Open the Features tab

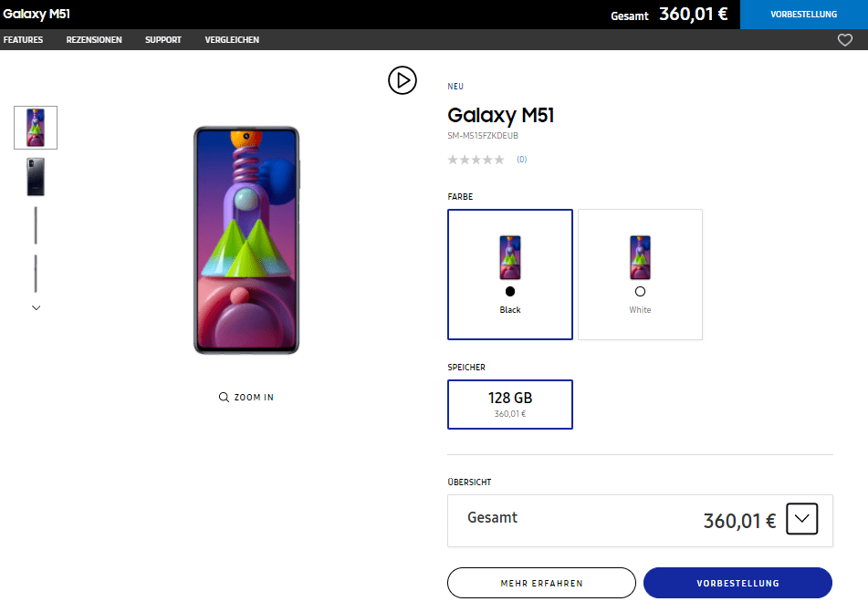[x=23, y=40]
